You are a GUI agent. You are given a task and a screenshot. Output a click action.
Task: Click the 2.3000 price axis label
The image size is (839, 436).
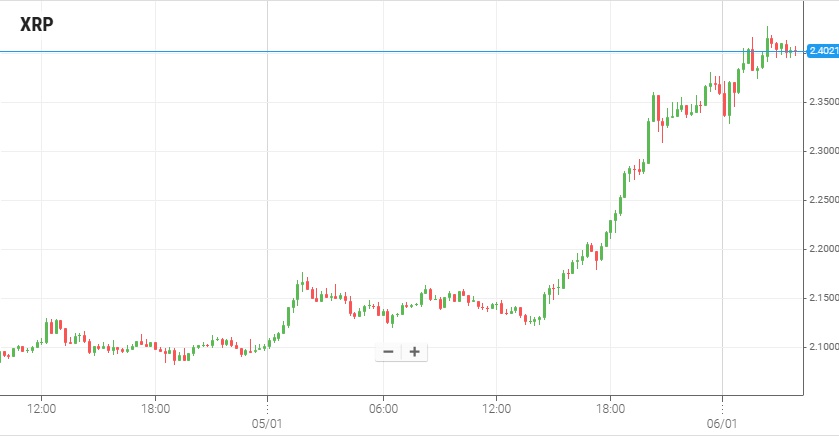click(822, 151)
